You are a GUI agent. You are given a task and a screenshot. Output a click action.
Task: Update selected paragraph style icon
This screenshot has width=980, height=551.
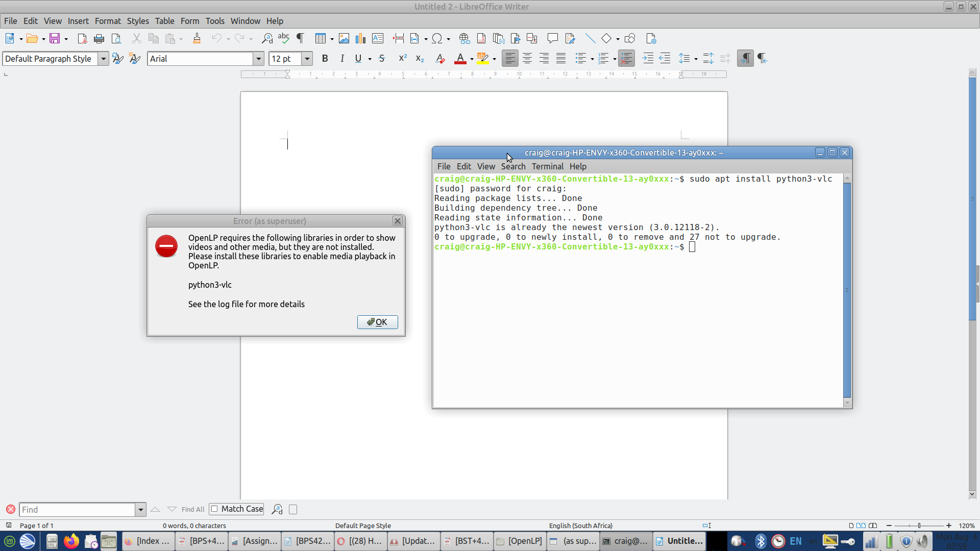118,59
